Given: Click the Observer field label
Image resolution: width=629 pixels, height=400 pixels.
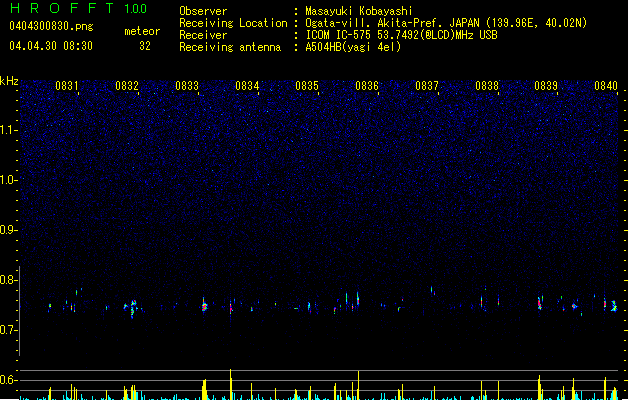Looking at the screenshot, I should pos(203,11).
